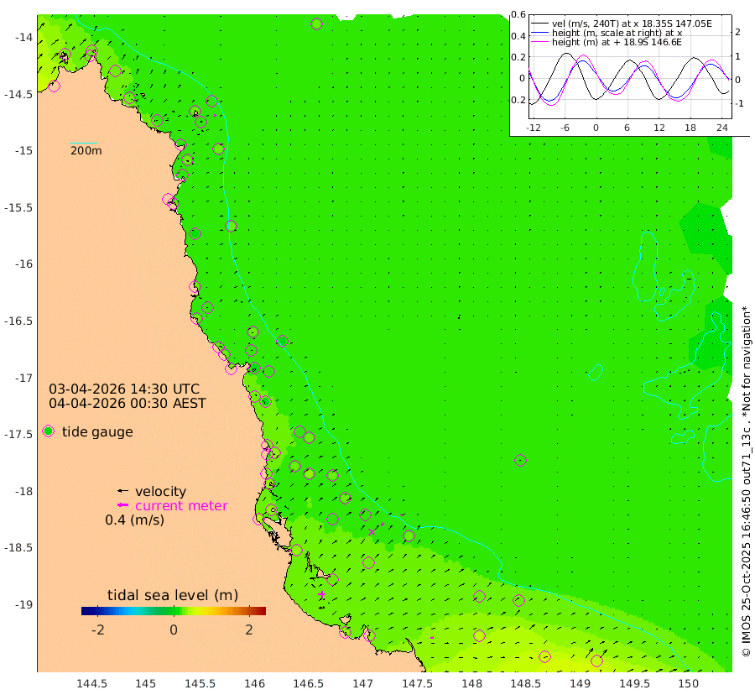
Task: Click the '18' hour tick on inset plot
Action: (690, 128)
